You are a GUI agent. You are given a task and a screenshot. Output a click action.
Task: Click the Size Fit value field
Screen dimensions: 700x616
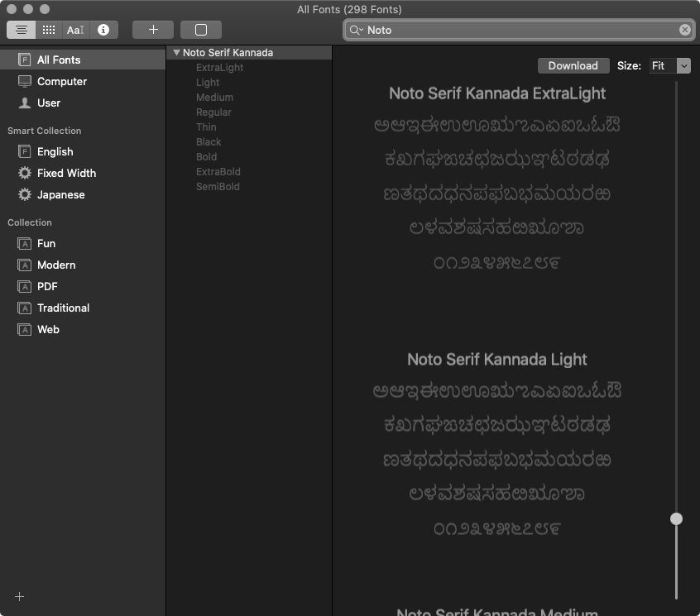(663, 65)
